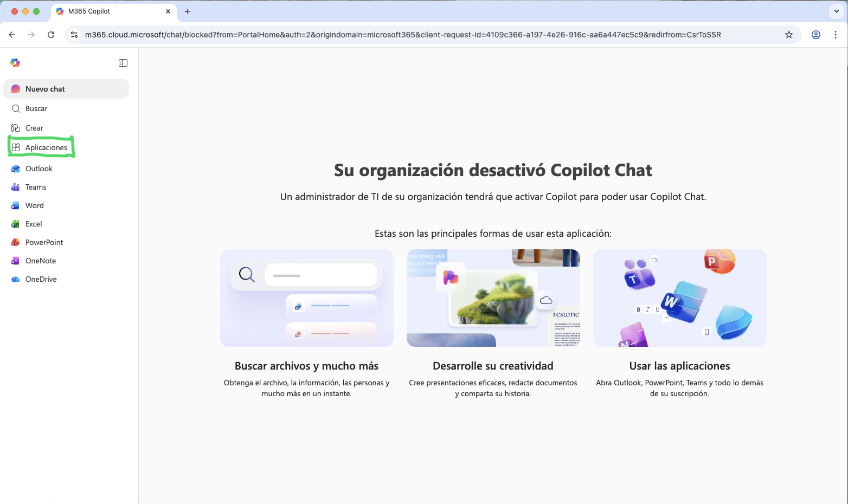The height and width of the screenshot is (504, 848).
Task: Select the M365 Copilot tab
Action: click(x=113, y=11)
